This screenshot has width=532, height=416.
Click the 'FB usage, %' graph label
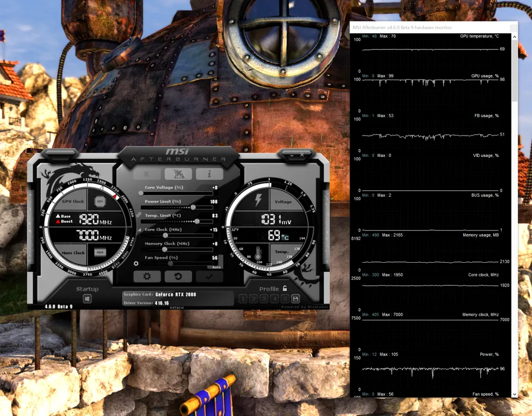point(487,116)
